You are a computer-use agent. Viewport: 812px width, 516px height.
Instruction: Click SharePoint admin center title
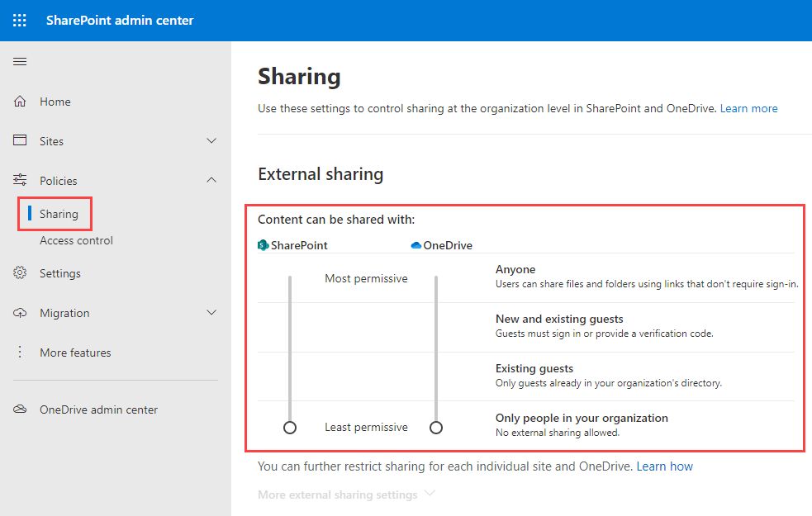coord(120,20)
